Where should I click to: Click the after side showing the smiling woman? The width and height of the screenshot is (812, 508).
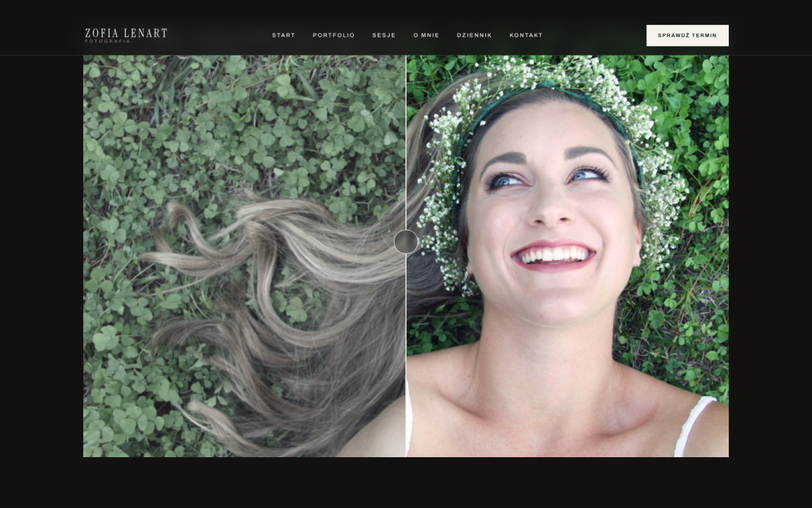tap(568, 256)
